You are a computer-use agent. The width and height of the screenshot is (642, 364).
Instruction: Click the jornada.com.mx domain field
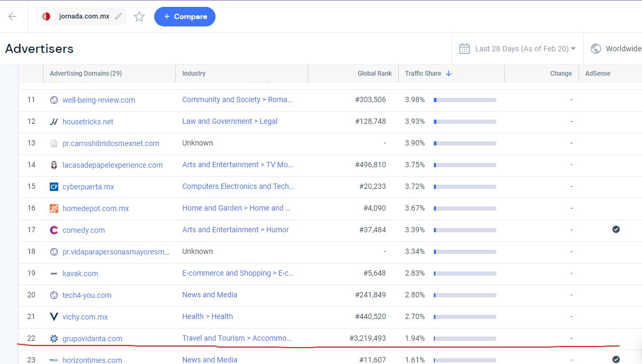point(82,16)
